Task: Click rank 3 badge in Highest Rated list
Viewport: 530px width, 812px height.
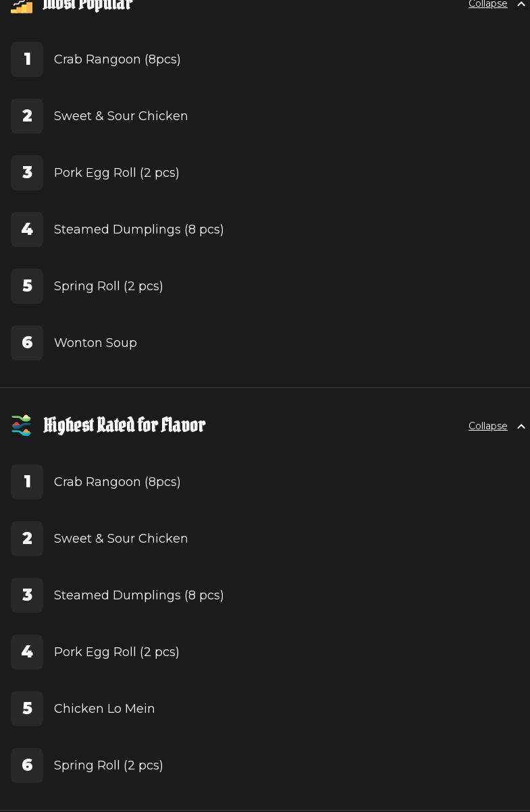Action: click(27, 595)
